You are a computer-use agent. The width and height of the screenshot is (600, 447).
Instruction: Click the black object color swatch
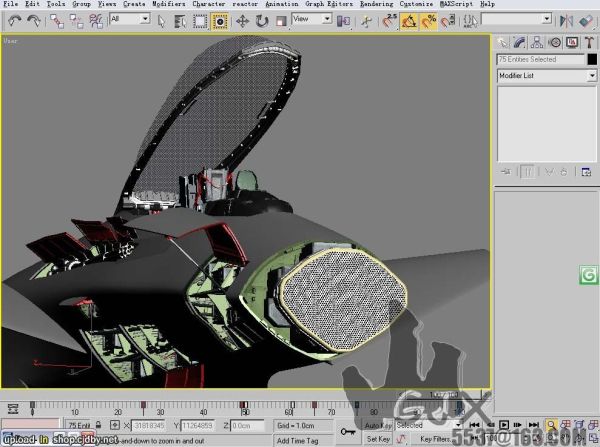pyautogui.click(x=591, y=60)
